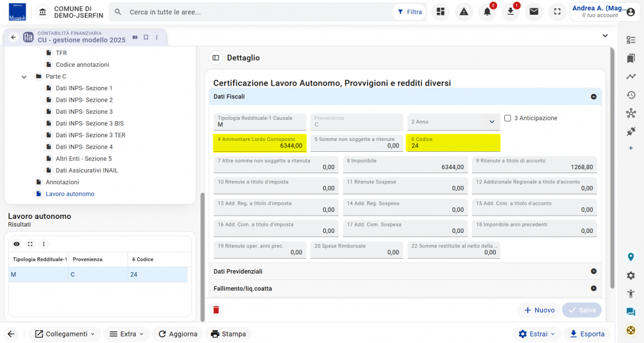Click the 6 Codice field
The height and width of the screenshot is (343, 644).
tap(453, 143)
